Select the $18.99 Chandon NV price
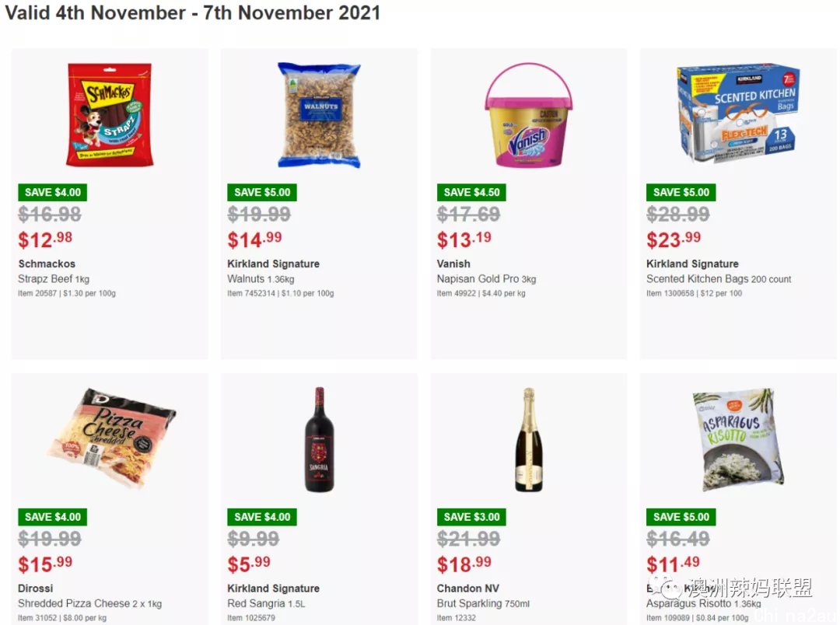 464,564
